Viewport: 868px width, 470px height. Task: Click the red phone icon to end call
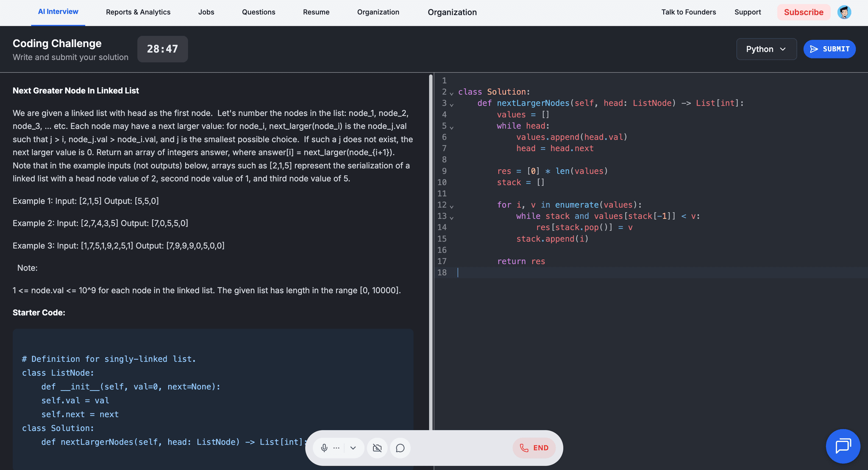524,448
